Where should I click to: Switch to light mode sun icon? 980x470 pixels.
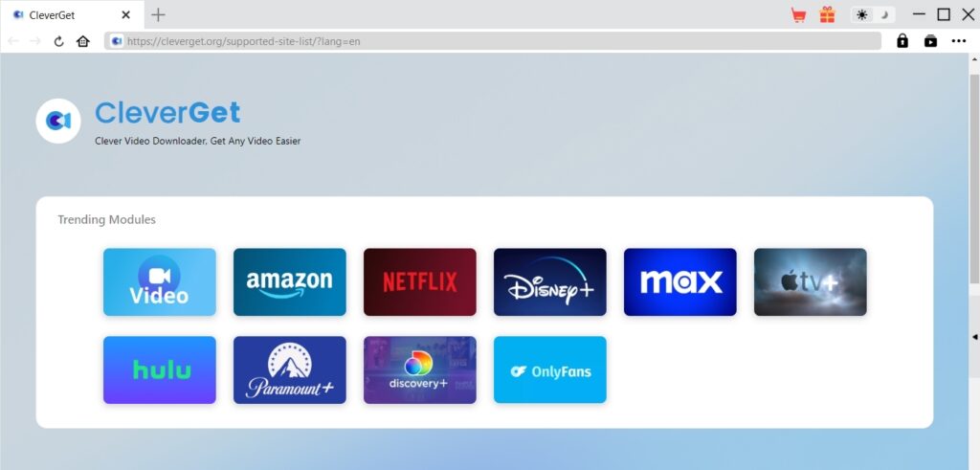point(862,15)
